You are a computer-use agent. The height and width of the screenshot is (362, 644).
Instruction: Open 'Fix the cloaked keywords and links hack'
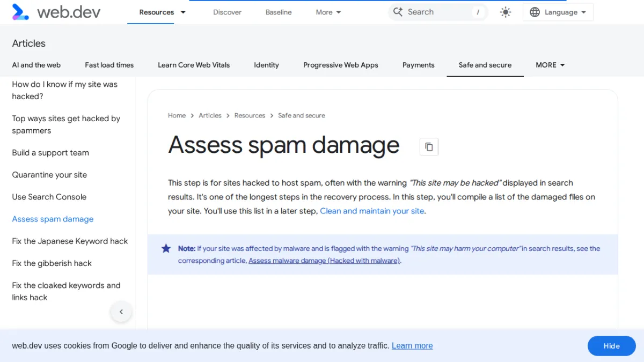pyautogui.click(x=66, y=291)
